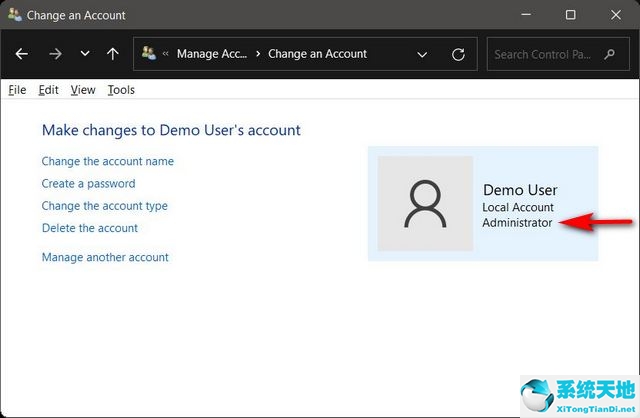Click the search magnifier icon
Image resolution: width=640 pixels, height=418 pixels.
609,54
